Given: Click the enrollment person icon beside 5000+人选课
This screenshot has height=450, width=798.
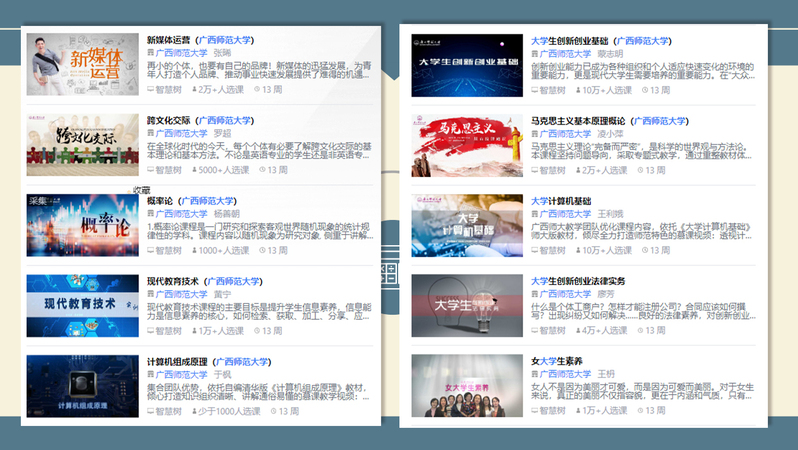Looking at the screenshot, I should pos(194,170).
